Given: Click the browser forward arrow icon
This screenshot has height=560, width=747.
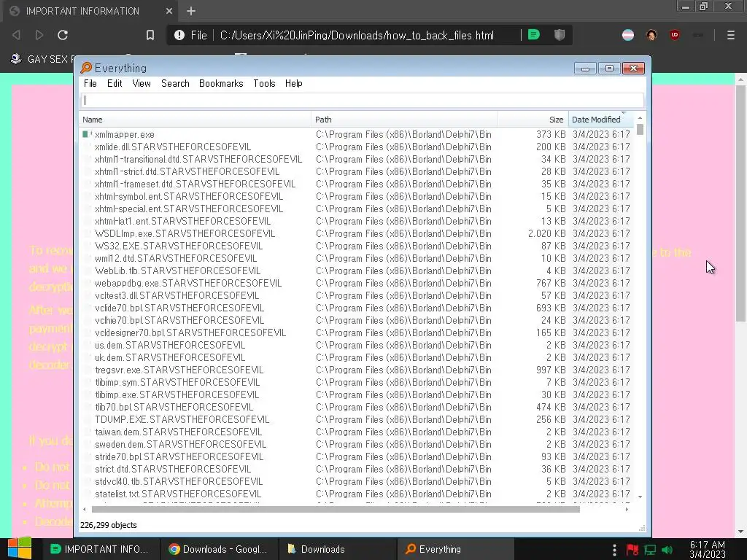Looking at the screenshot, I should tap(39, 35).
